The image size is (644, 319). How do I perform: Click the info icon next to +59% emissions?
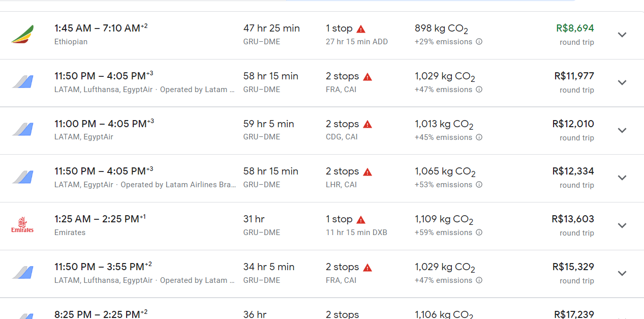pyautogui.click(x=479, y=233)
